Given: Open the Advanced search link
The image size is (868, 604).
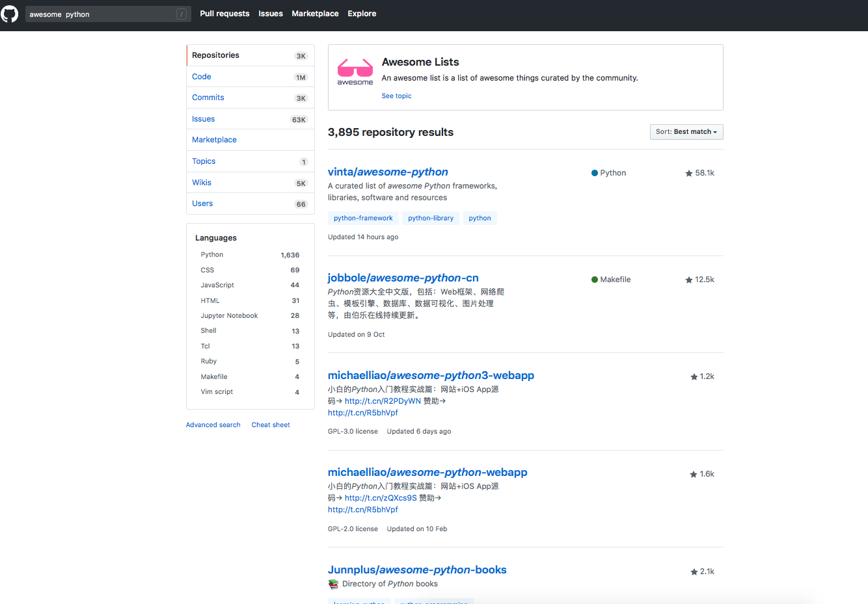Looking at the screenshot, I should [213, 425].
